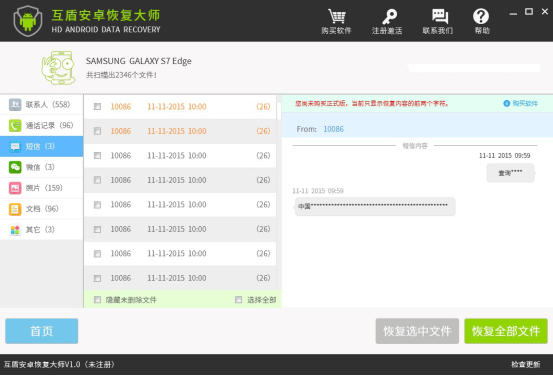Click the red unregistered trial notice text
Viewport: 553px width, 376px height.
click(x=372, y=103)
